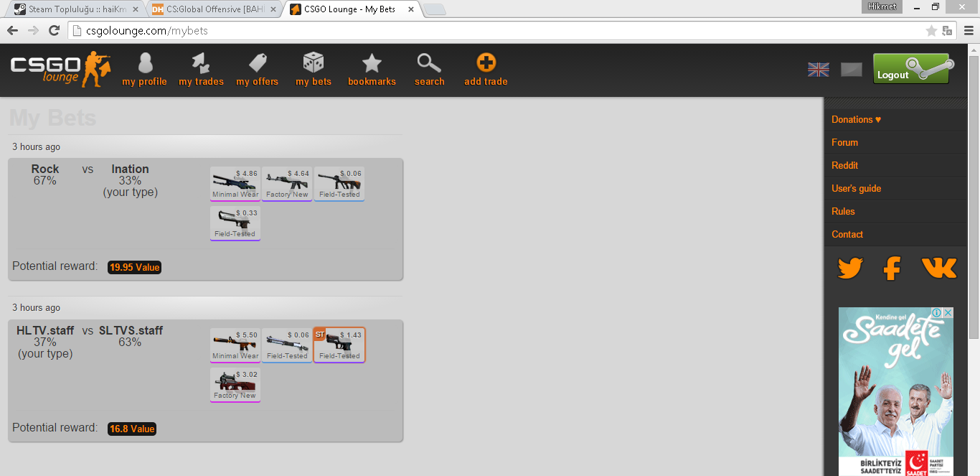Open bookmarks star icon
The height and width of the screenshot is (476, 980).
tap(372, 63)
